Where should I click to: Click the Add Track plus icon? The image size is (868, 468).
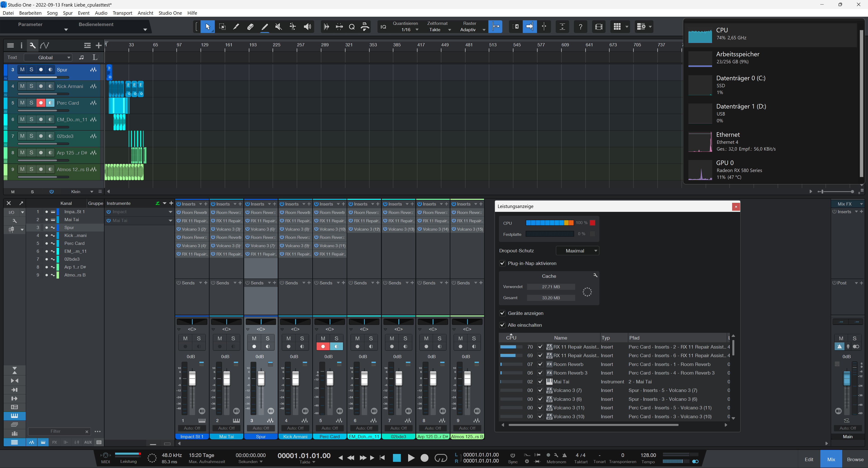pyautogui.click(x=98, y=45)
